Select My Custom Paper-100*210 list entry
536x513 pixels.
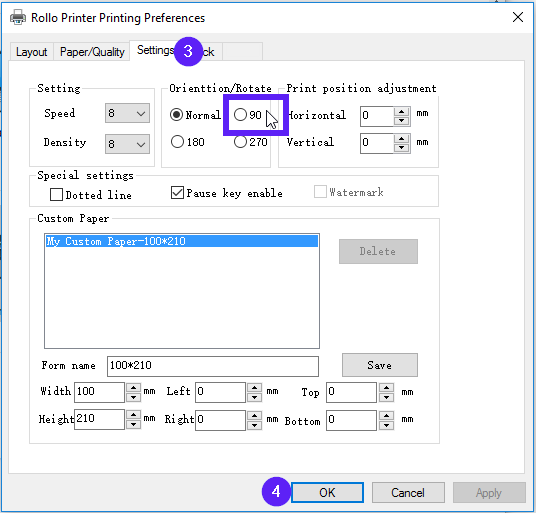182,241
